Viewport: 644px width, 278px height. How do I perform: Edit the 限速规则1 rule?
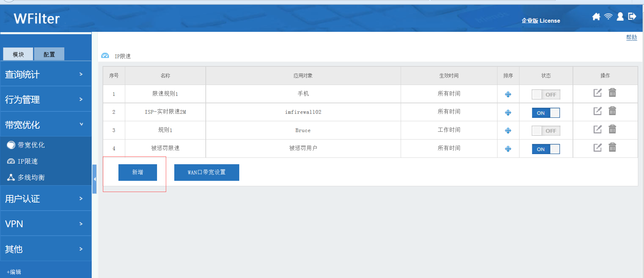pyautogui.click(x=598, y=93)
